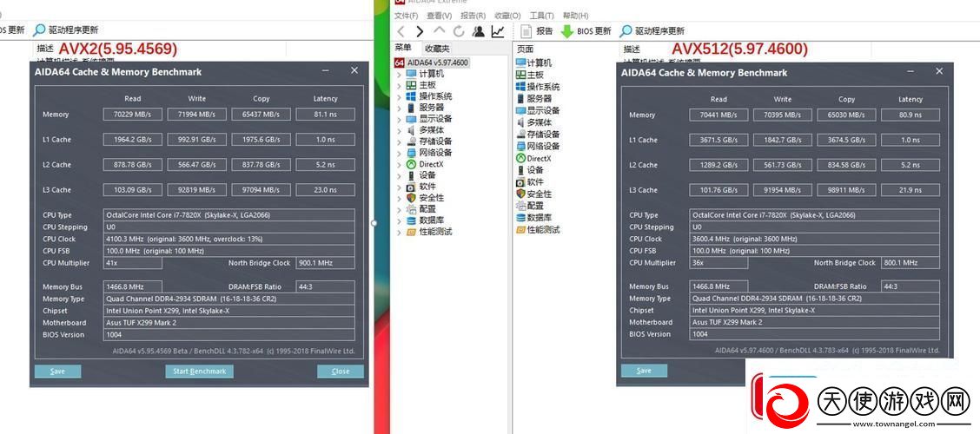Viewport: 980px width, 434px height.
Task: Click the L1 Cache Read value 3671.5 GB/s
Action: [718, 140]
